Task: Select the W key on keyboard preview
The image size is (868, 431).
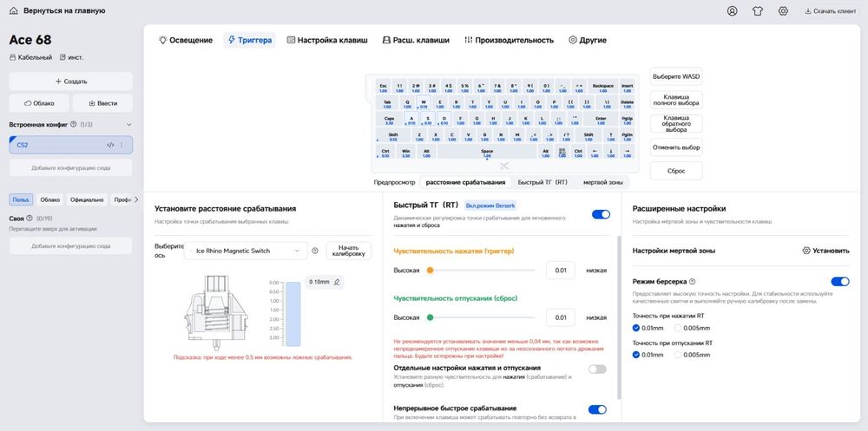Action: [424, 103]
